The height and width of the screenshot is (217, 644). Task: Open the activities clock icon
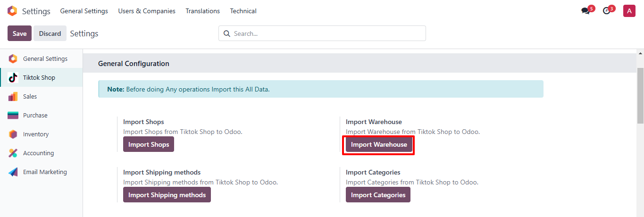607,11
